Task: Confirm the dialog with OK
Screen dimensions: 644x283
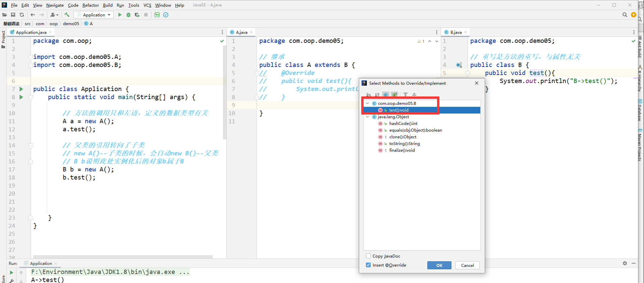Action: [439, 265]
